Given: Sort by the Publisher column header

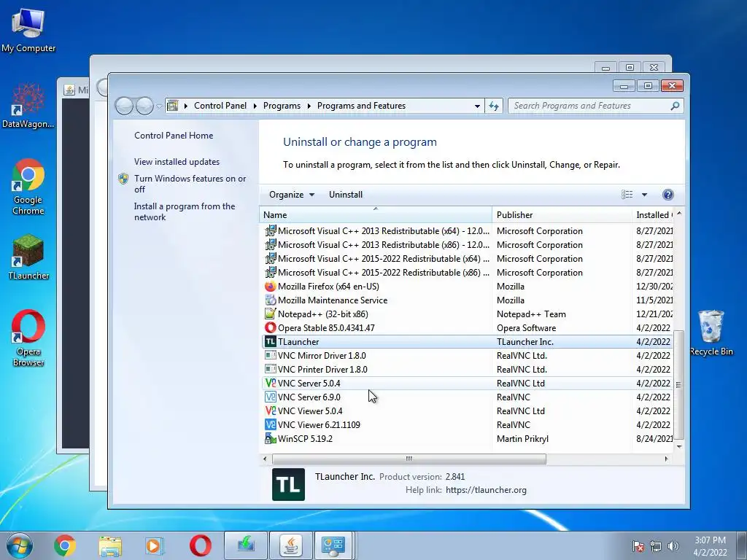Looking at the screenshot, I should tap(562, 215).
